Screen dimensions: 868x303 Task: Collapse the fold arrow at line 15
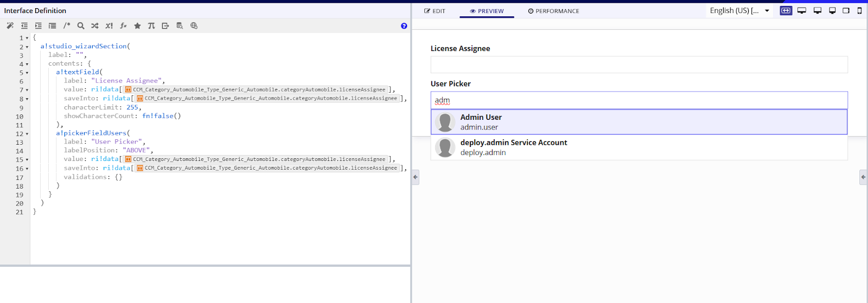pyautogui.click(x=27, y=160)
